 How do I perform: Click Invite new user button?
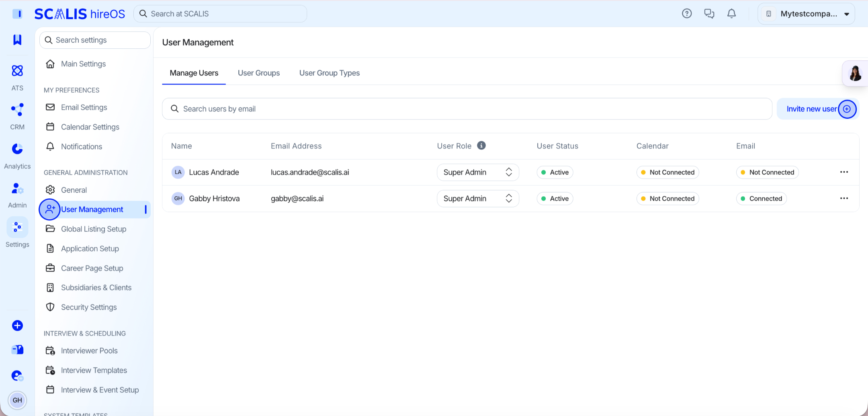(818, 109)
